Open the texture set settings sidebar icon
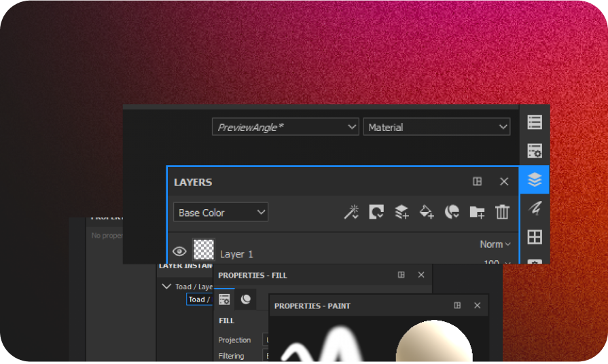 coord(535,151)
